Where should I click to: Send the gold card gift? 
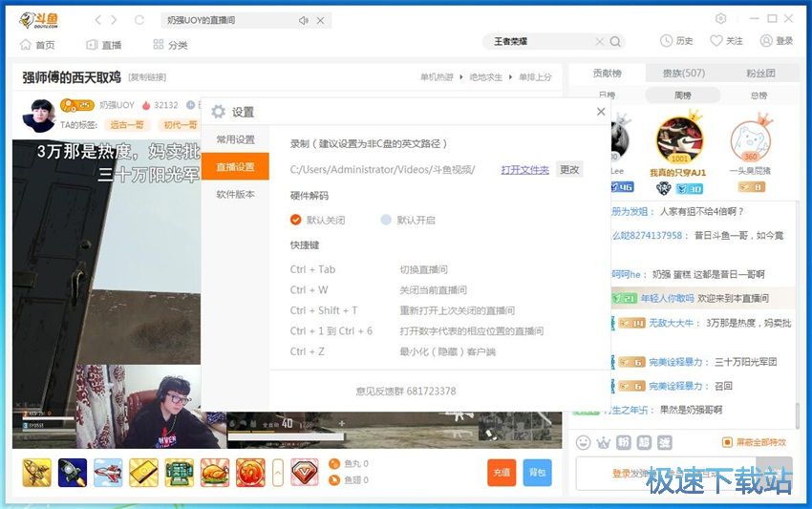coord(143,473)
